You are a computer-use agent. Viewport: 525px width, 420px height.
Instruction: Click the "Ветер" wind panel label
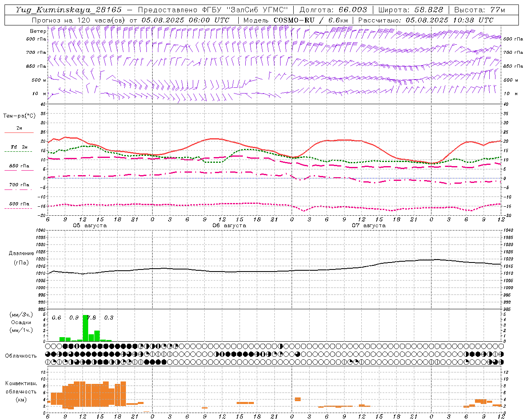(38, 31)
